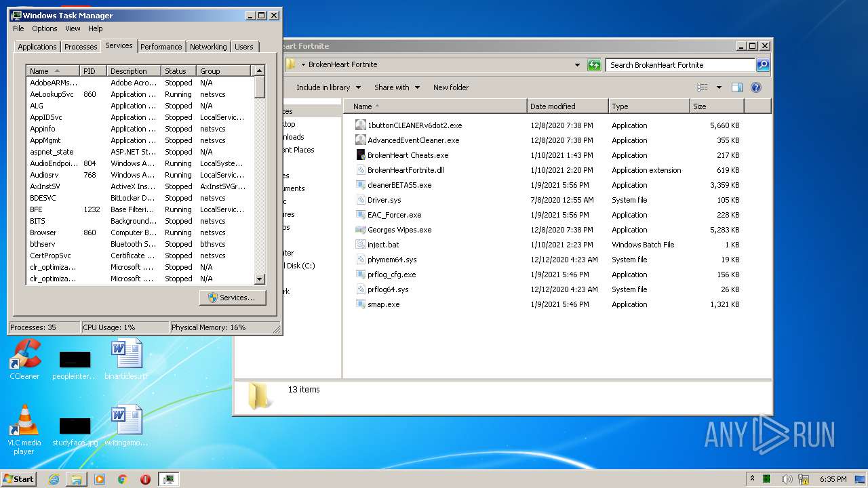
Task: Sort files by Type column
Action: click(649, 106)
